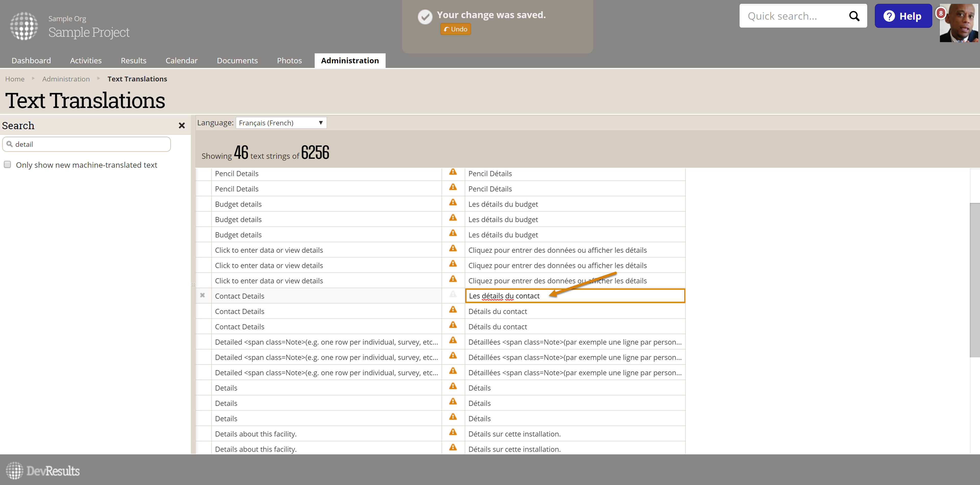Click warning icon next to 'Les détails du budget'
Screen dimensions: 980x485
[x=453, y=202]
